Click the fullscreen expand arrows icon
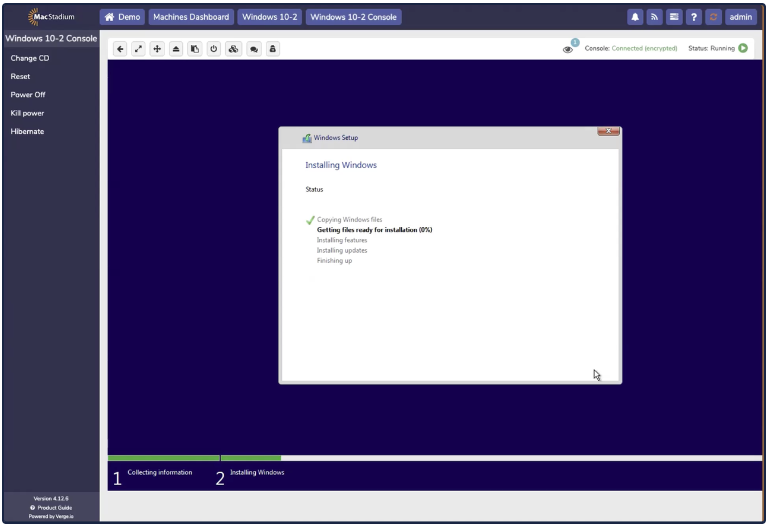The height and width of the screenshot is (524, 766). tap(139, 49)
